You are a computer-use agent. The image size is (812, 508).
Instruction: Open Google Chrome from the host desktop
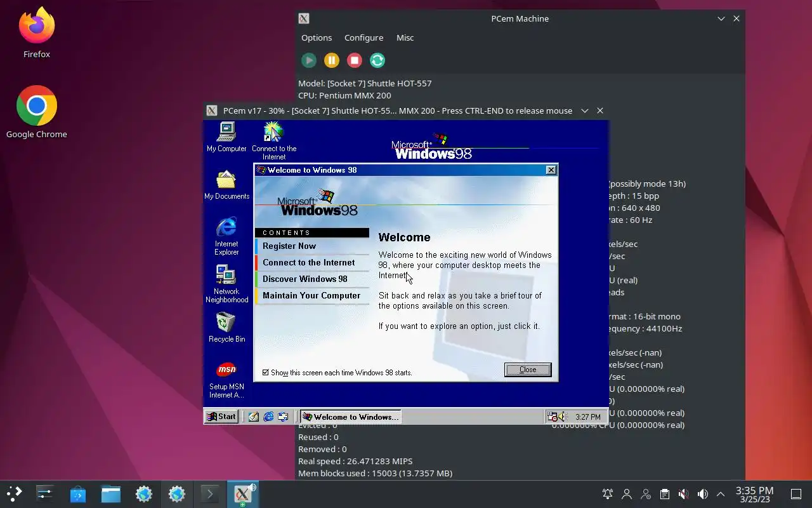click(37, 112)
